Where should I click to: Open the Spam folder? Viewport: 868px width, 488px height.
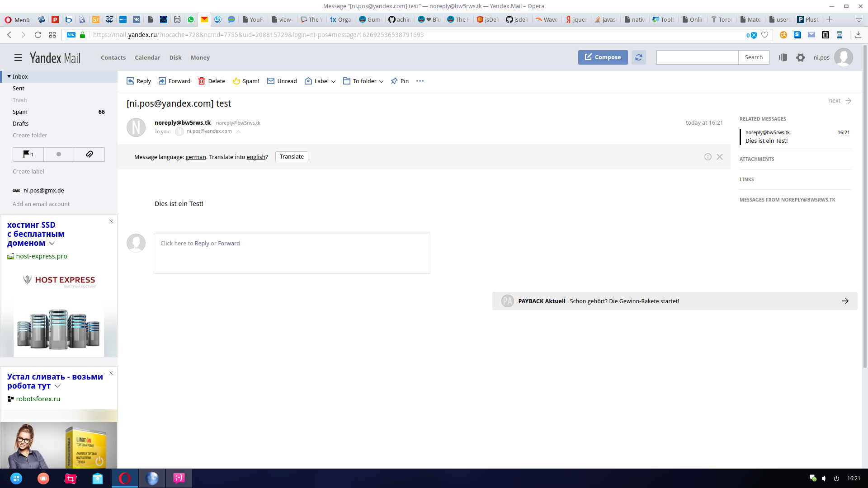[20, 112]
